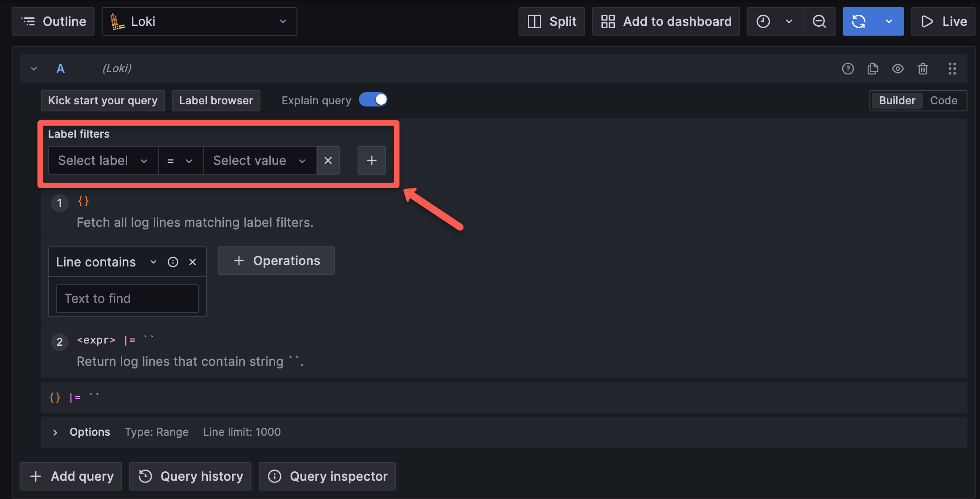Screen dimensions: 980x499
Task: Remove the empty label filter row
Action: [328, 160]
